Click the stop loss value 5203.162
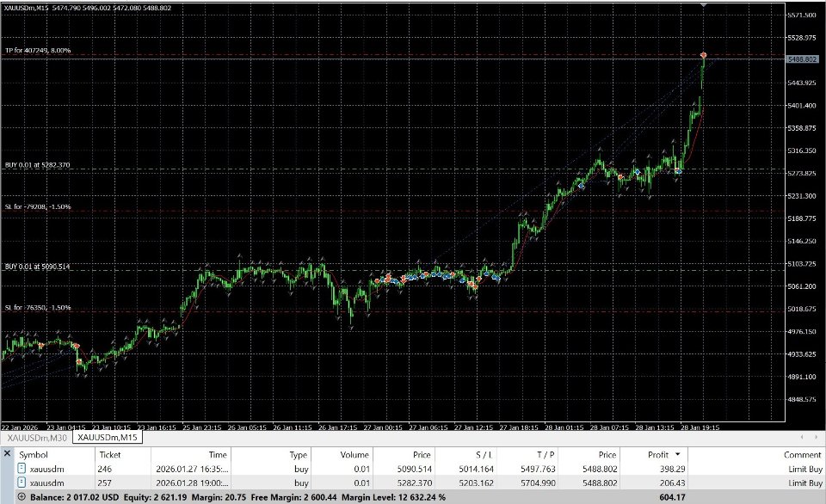Image resolution: width=826 pixels, height=504 pixels. tap(476, 483)
